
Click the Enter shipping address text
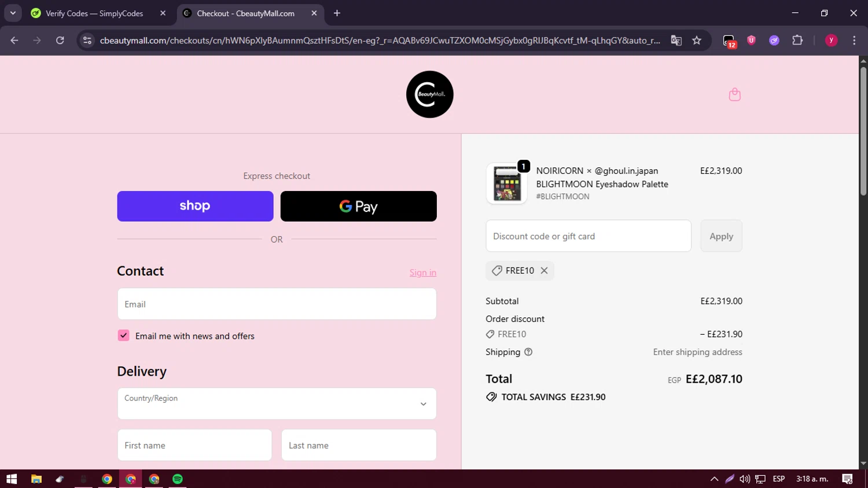697,352
